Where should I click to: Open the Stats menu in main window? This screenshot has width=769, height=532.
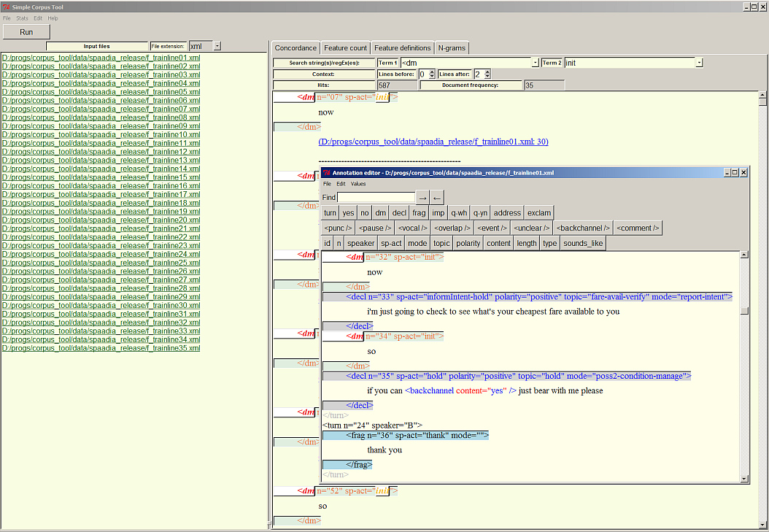(x=22, y=18)
